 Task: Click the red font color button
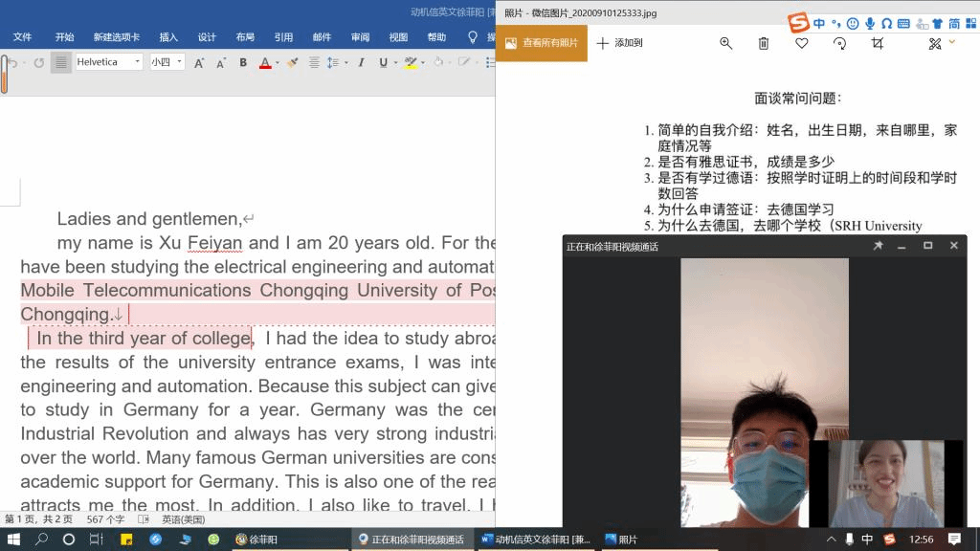click(265, 63)
